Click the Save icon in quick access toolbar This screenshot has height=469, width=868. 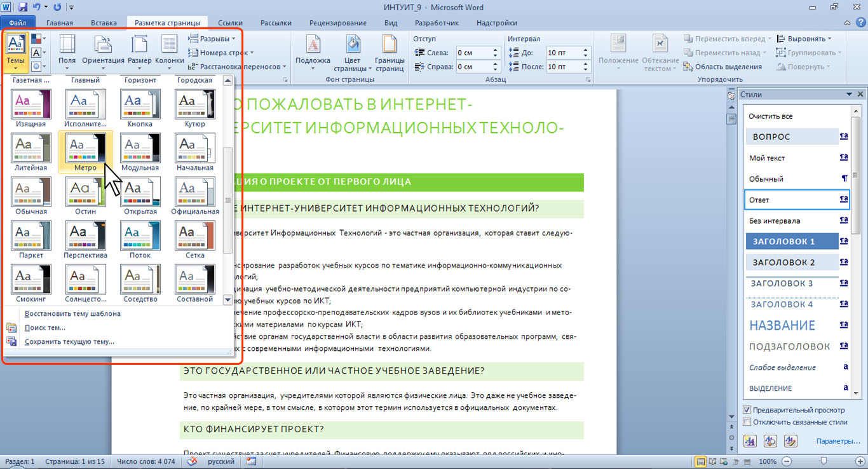click(x=23, y=8)
